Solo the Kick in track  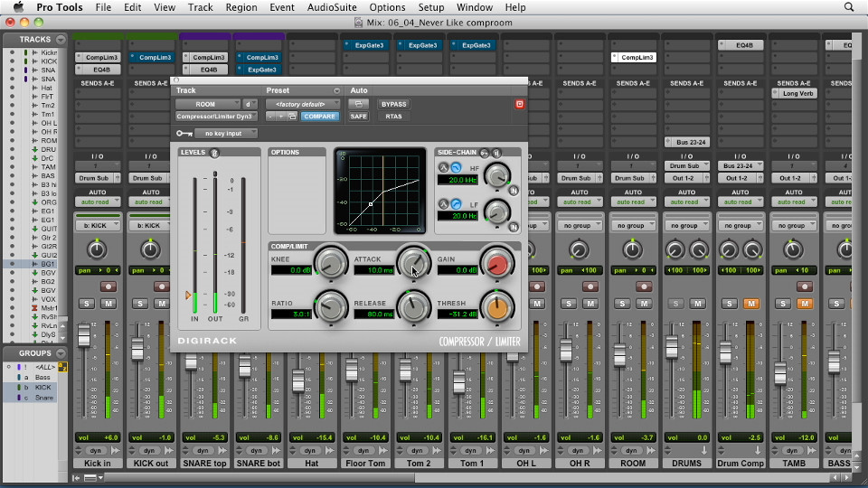pyautogui.click(x=87, y=304)
